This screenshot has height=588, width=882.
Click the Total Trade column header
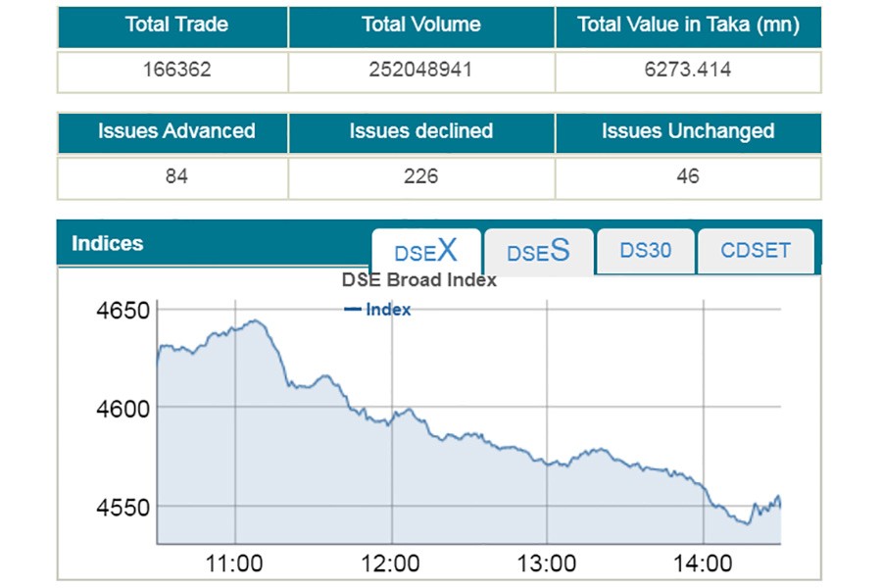(173, 26)
